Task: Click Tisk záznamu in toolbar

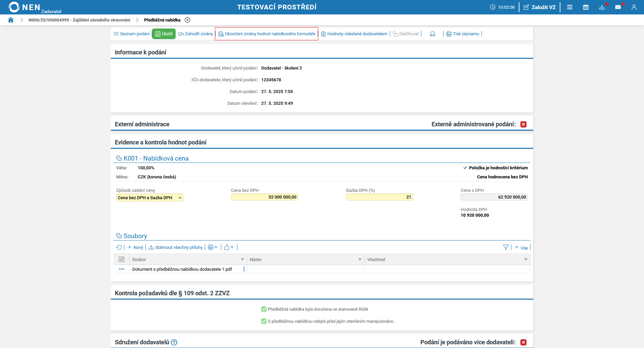Action: coord(463,34)
